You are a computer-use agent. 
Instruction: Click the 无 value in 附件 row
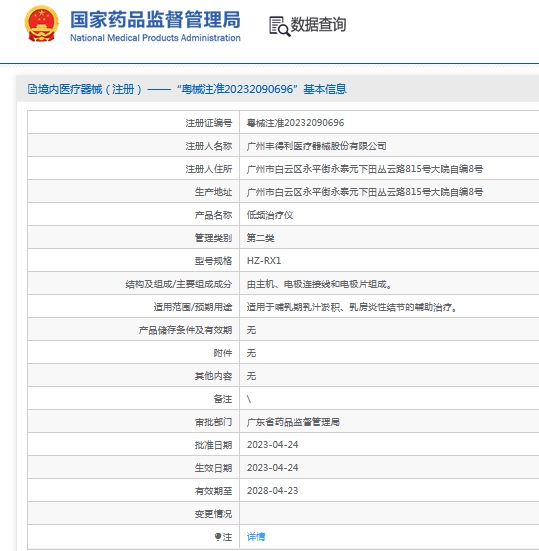pyautogui.click(x=251, y=353)
